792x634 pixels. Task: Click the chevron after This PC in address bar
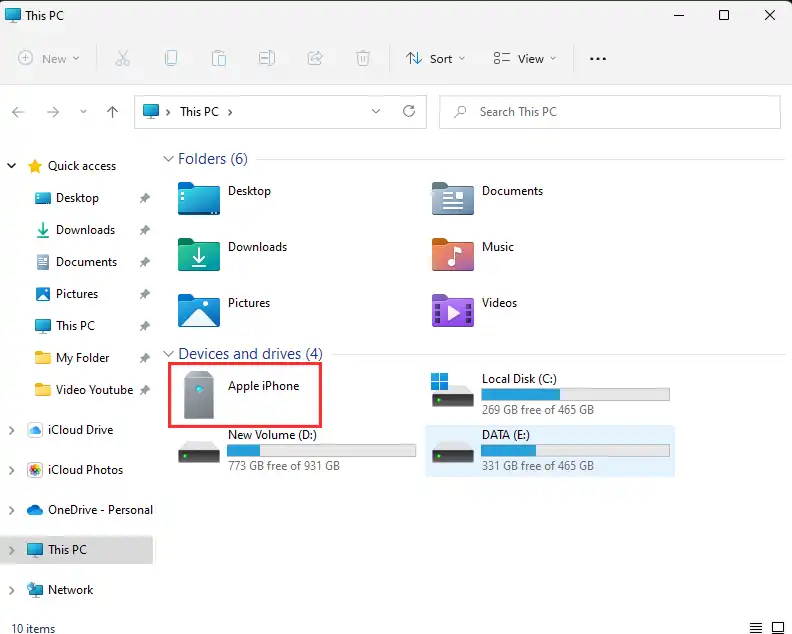click(230, 112)
